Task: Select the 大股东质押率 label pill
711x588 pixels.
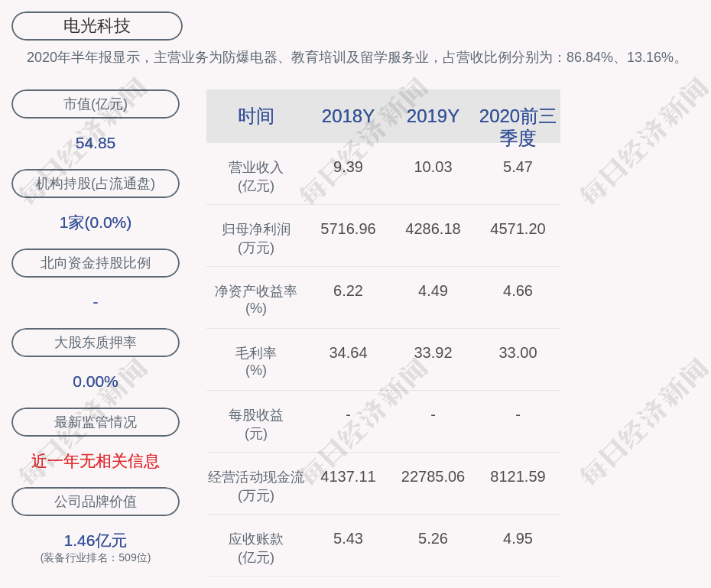Action: click(96, 343)
